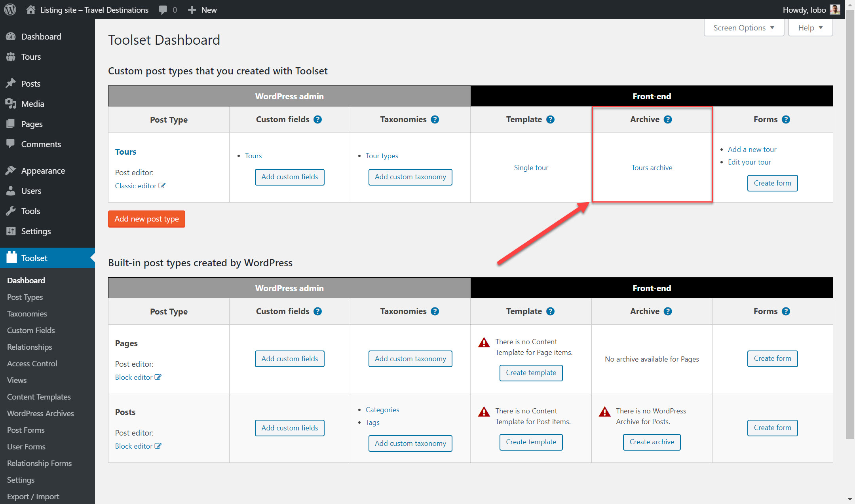Click the Dashboard gauge icon in sidebar
The width and height of the screenshot is (855, 504).
tap(11, 36)
